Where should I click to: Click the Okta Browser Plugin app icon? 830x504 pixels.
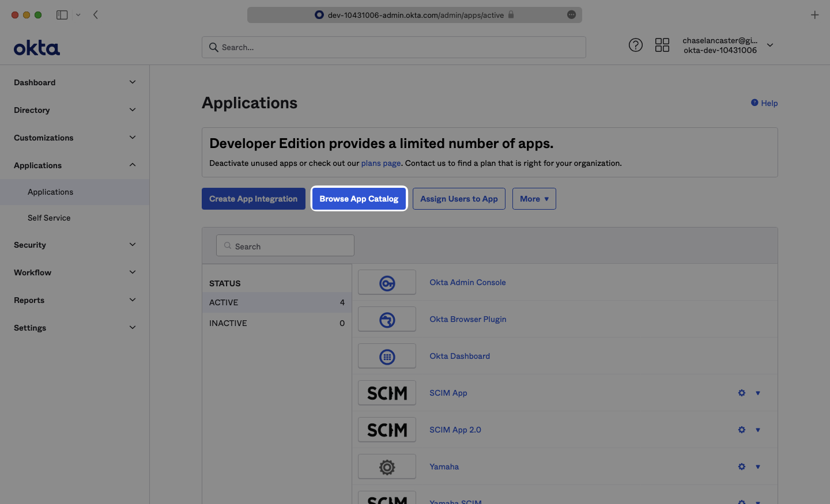tap(387, 319)
